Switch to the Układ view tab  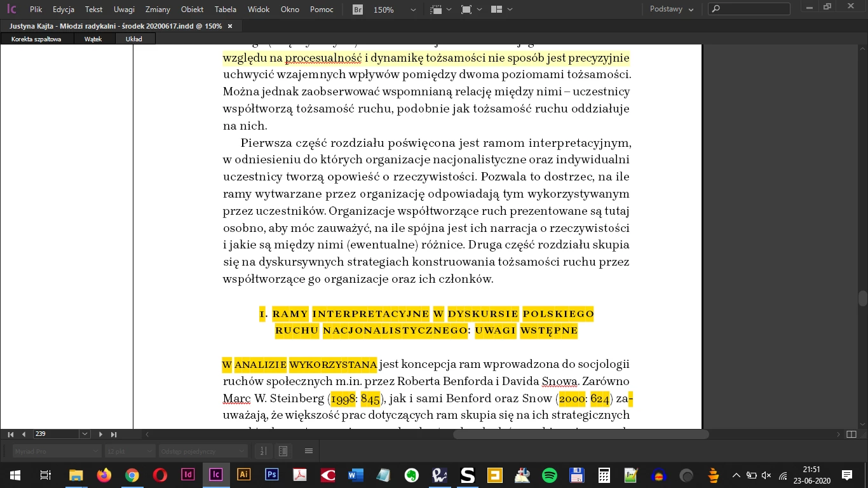click(x=134, y=39)
